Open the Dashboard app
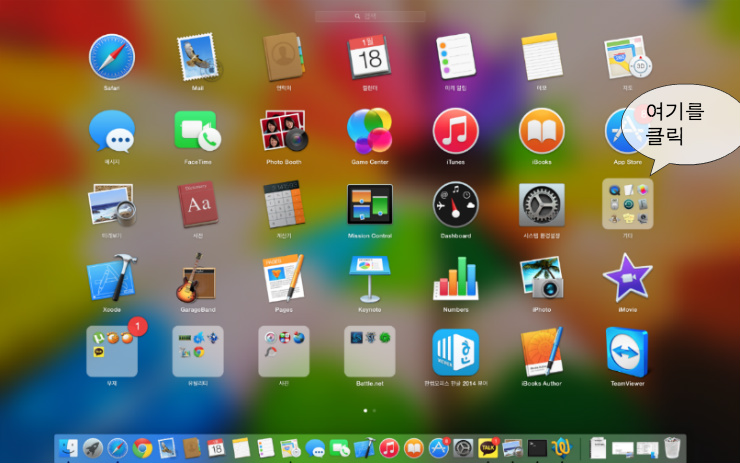This screenshot has width=740, height=463. (455, 204)
